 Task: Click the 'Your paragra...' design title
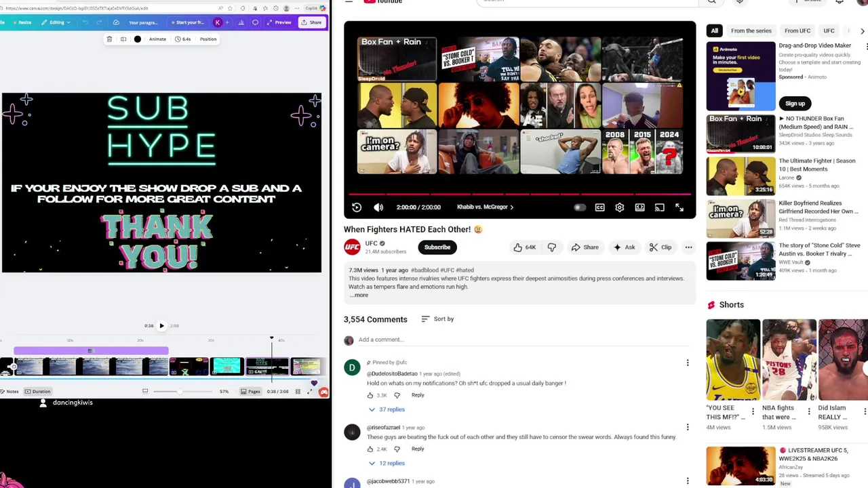pos(143,22)
